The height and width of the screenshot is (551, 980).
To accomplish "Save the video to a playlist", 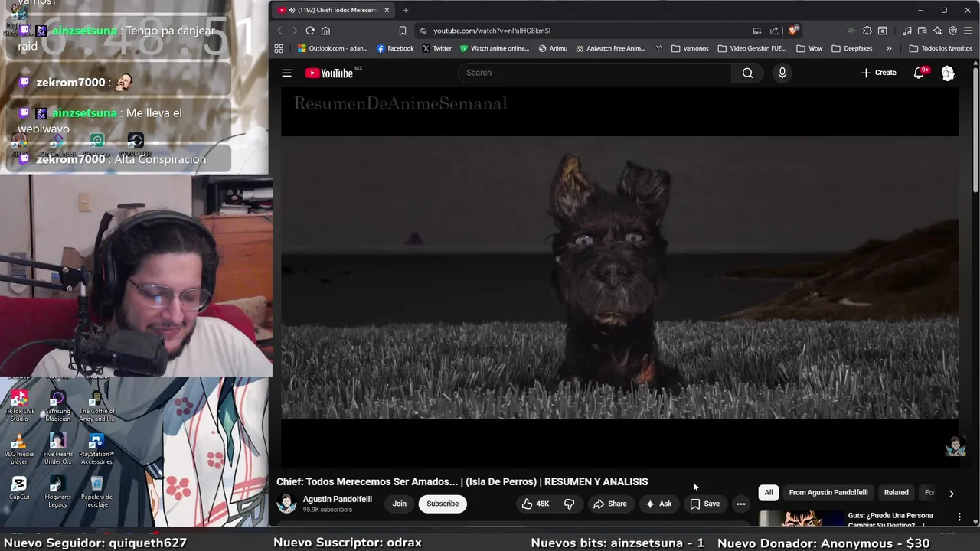I will point(705,504).
